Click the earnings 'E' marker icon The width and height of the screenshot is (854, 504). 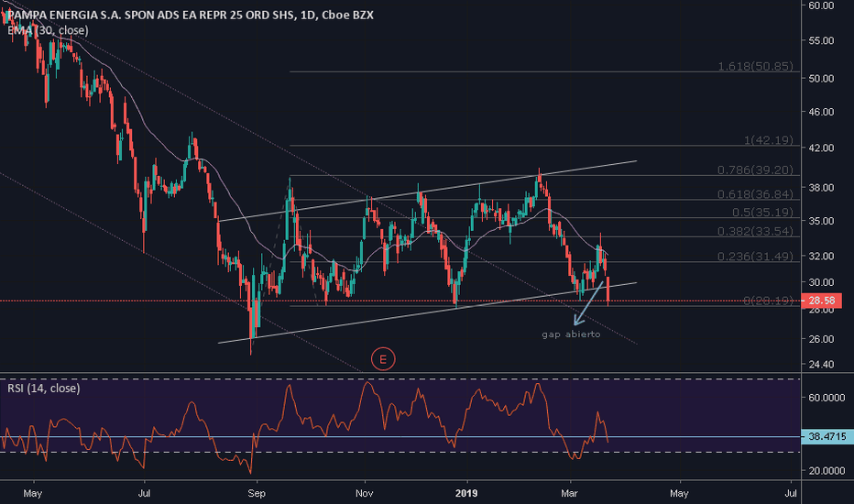[383, 359]
